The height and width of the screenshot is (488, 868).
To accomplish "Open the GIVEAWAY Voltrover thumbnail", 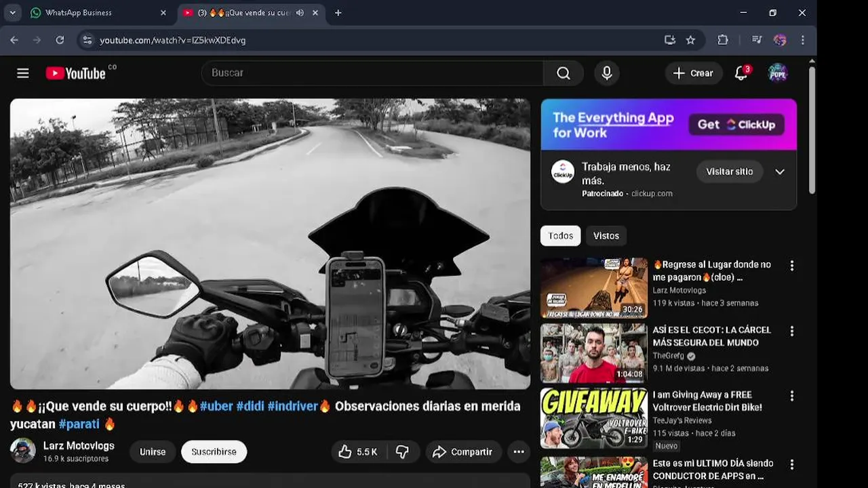I will coord(594,418).
